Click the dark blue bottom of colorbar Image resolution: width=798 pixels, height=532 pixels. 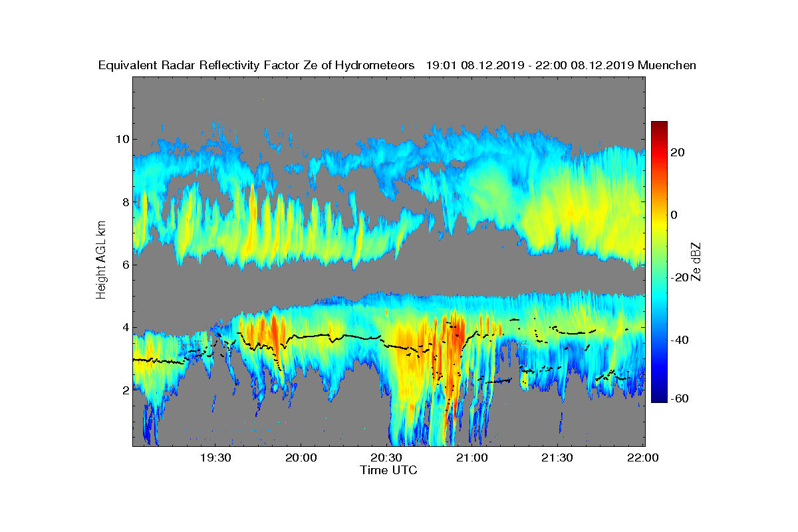pyautogui.click(x=659, y=398)
